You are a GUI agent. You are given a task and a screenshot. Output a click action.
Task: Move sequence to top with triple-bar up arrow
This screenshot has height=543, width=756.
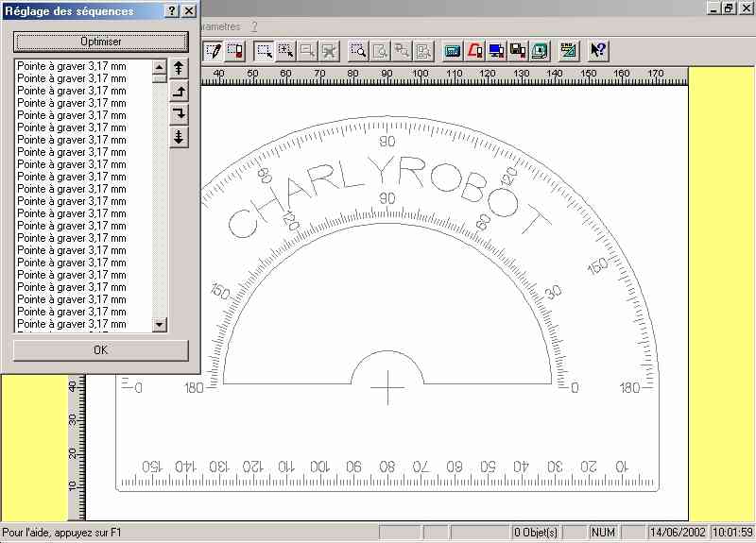tap(179, 68)
